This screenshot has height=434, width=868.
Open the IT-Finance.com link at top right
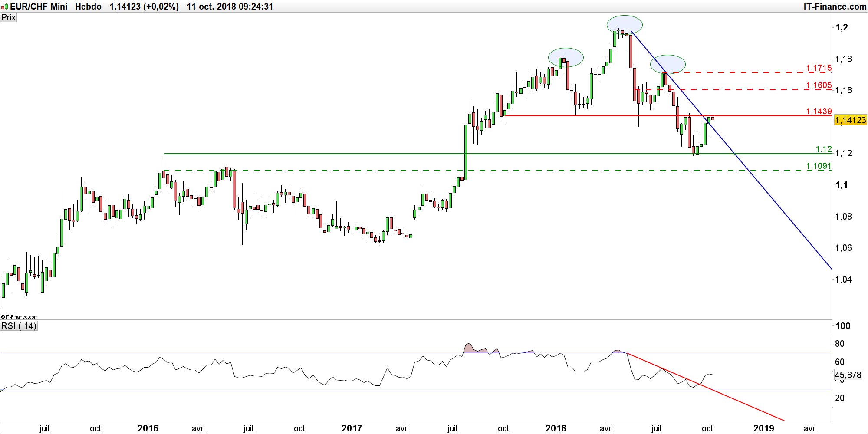click(x=835, y=7)
